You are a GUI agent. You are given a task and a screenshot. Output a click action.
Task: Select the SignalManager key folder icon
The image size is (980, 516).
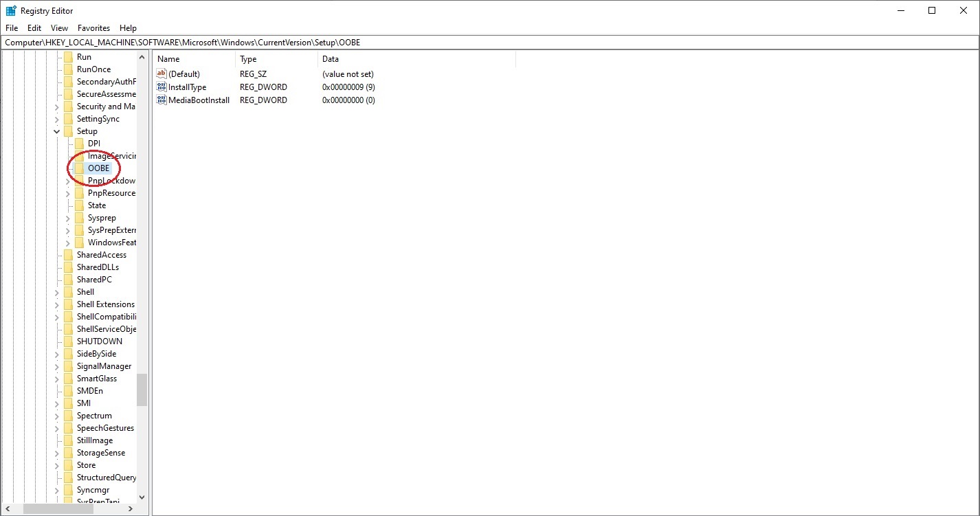click(x=68, y=366)
